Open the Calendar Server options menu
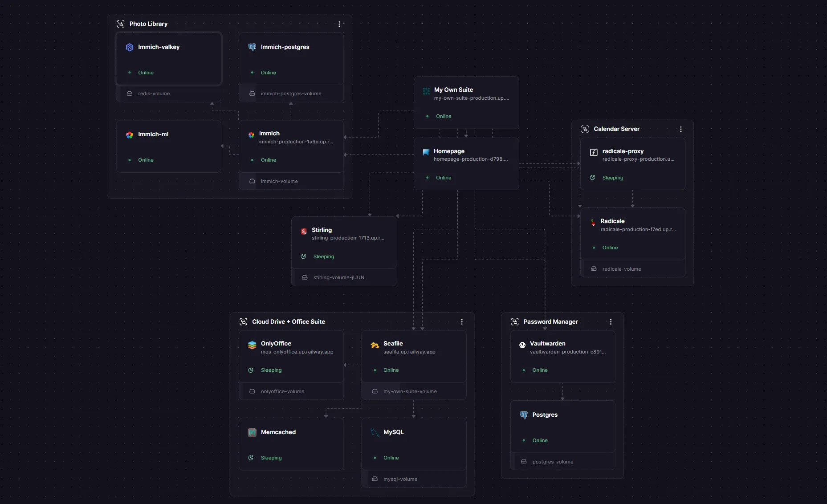827x504 pixels. point(681,129)
